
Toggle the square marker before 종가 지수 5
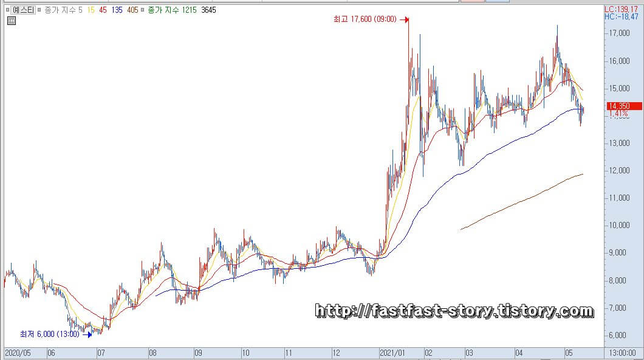click(39, 10)
